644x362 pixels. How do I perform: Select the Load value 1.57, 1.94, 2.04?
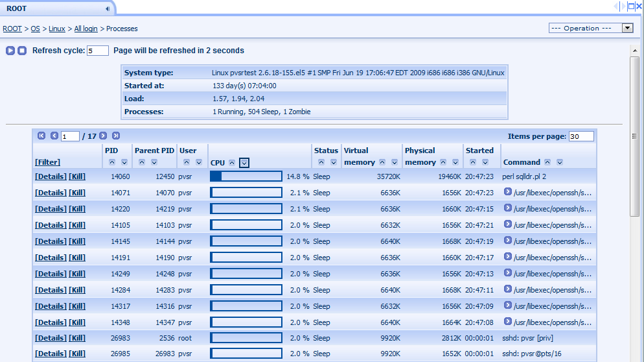point(238,99)
